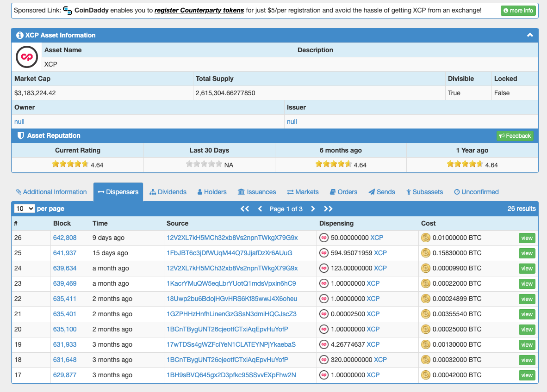547x392 pixels.
Task: Click XCP link in 50.00000000 row
Action: (x=377, y=238)
